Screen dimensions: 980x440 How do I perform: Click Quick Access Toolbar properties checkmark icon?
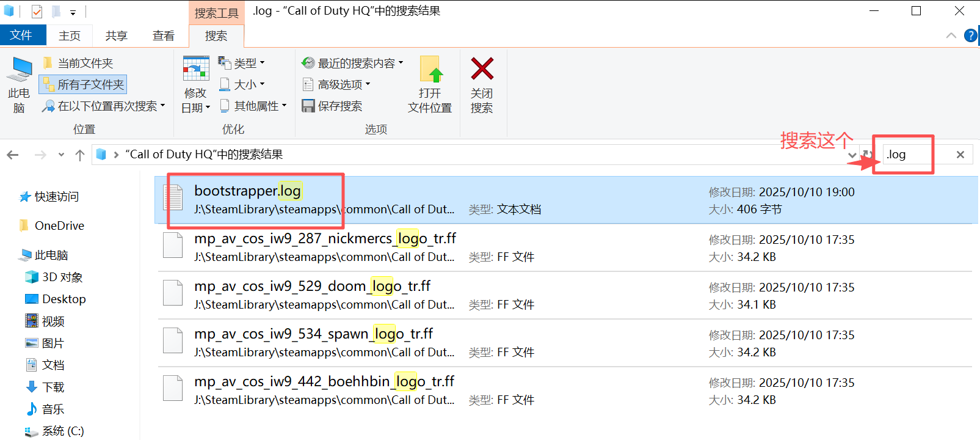tap(37, 12)
